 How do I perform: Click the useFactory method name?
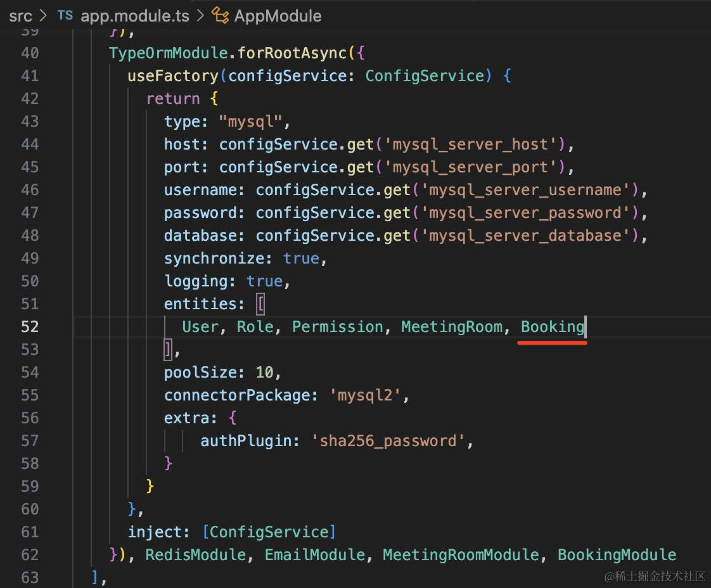173,76
